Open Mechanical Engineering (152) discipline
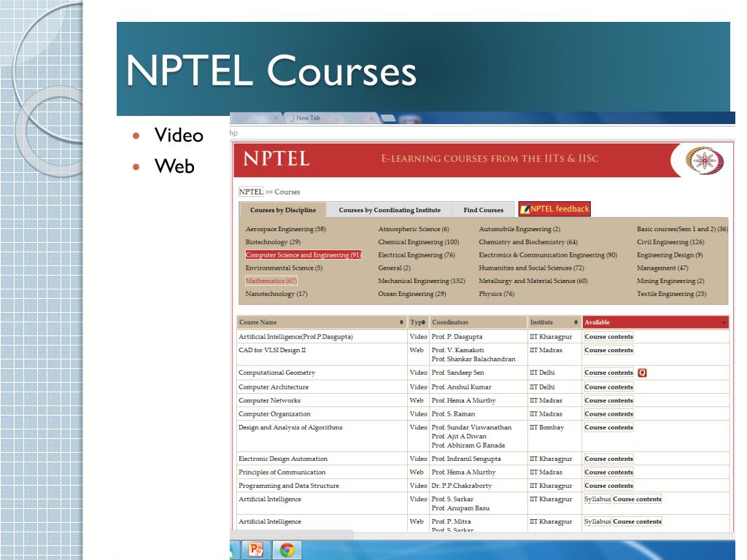Image resolution: width=747 pixels, height=560 pixels. point(421,281)
